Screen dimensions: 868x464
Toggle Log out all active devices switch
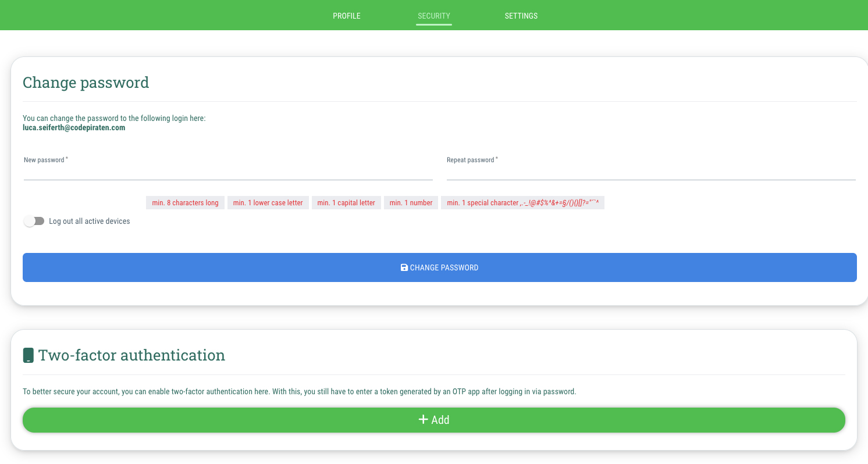point(34,221)
